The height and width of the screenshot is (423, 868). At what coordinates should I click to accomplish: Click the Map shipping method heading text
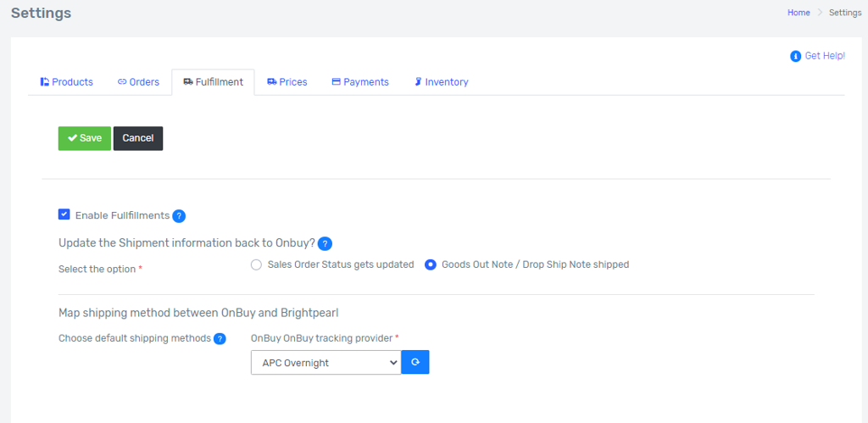(x=198, y=313)
